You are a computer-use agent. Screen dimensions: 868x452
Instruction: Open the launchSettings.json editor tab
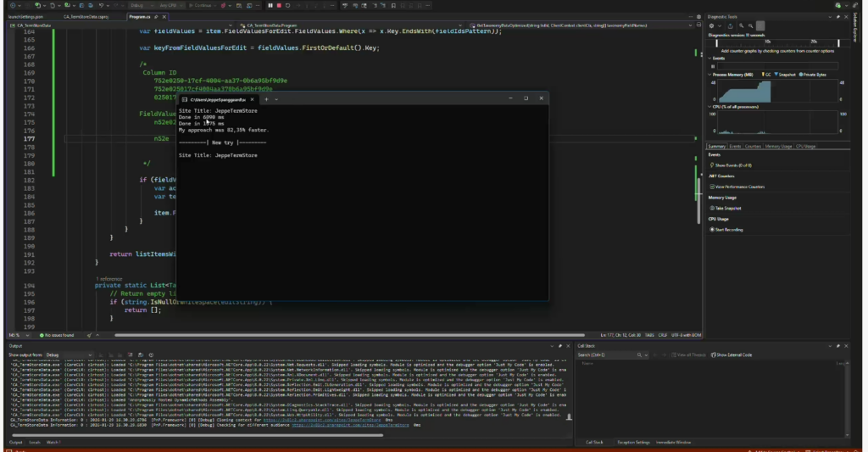[x=26, y=16]
